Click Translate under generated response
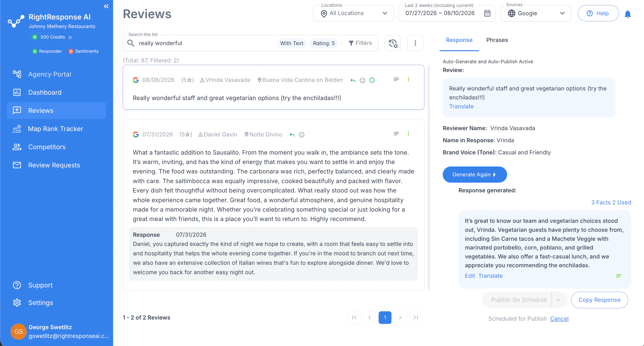The width and height of the screenshot is (644, 346). click(490, 276)
